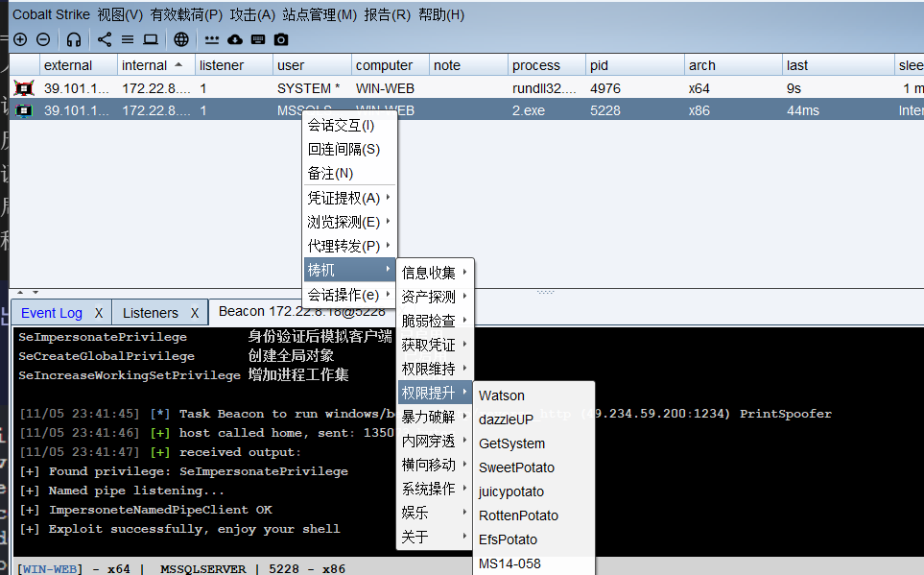924x575 pixels.
Task: Click the globe toolbar icon
Action: [181, 39]
